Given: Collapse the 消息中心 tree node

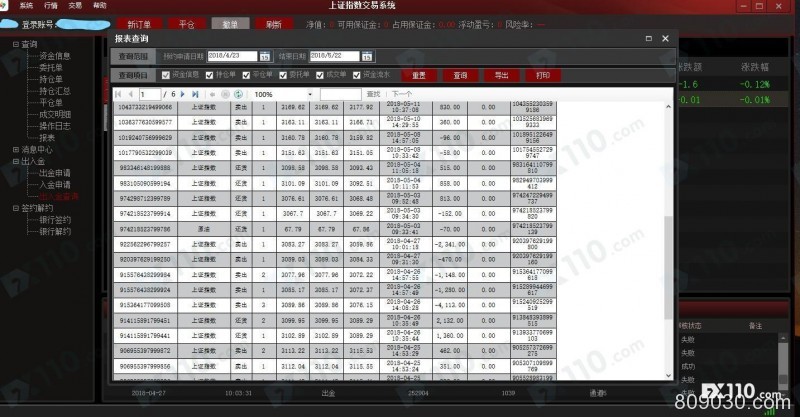Looking at the screenshot, I should 16,150.
